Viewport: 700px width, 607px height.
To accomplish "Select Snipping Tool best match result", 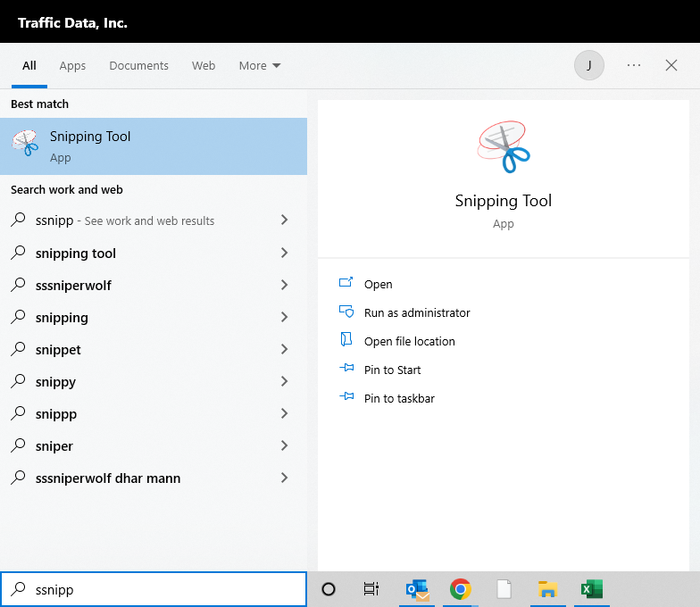I will pyautogui.click(x=154, y=146).
